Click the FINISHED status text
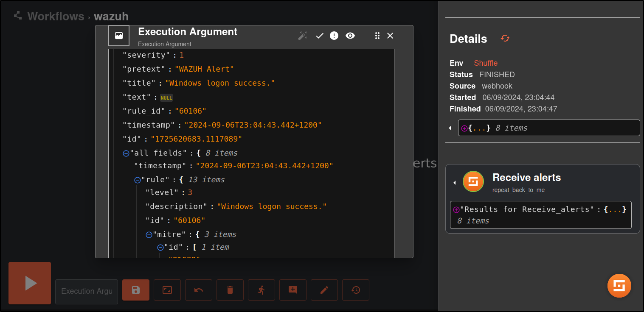 point(497,75)
